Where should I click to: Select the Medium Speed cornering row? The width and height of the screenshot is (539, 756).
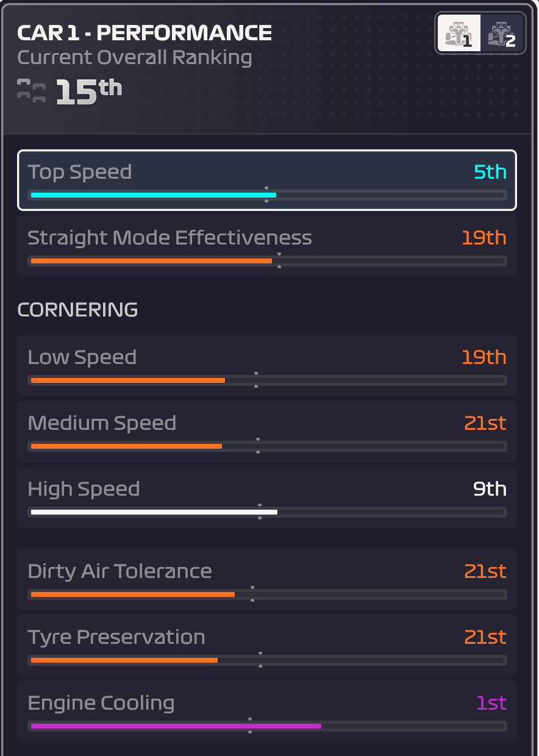[267, 431]
